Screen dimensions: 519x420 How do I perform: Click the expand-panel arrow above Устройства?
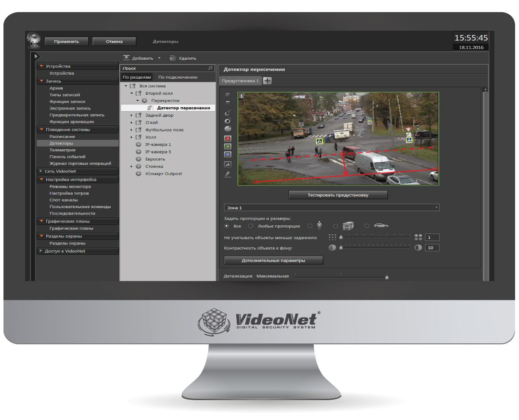[37, 56]
